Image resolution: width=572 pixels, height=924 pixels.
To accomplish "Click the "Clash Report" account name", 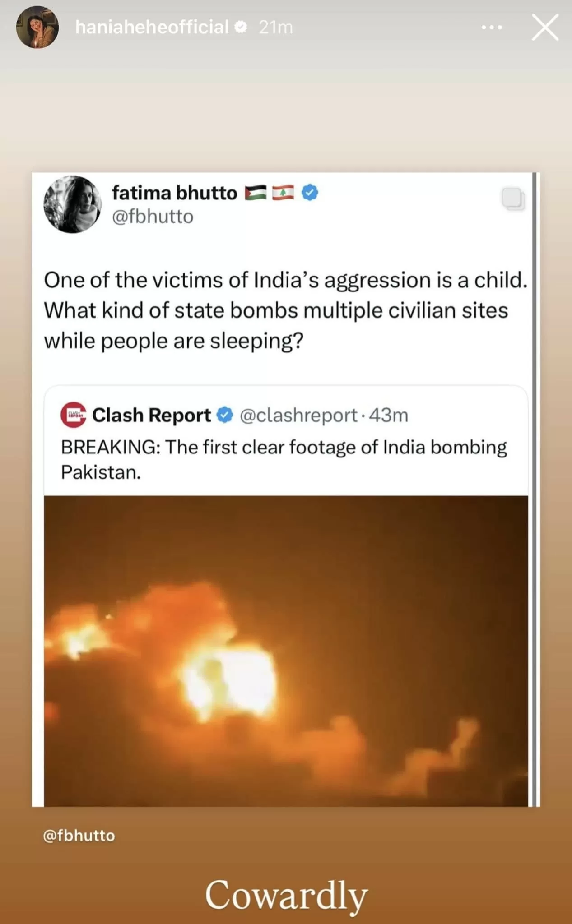I will click(x=152, y=415).
